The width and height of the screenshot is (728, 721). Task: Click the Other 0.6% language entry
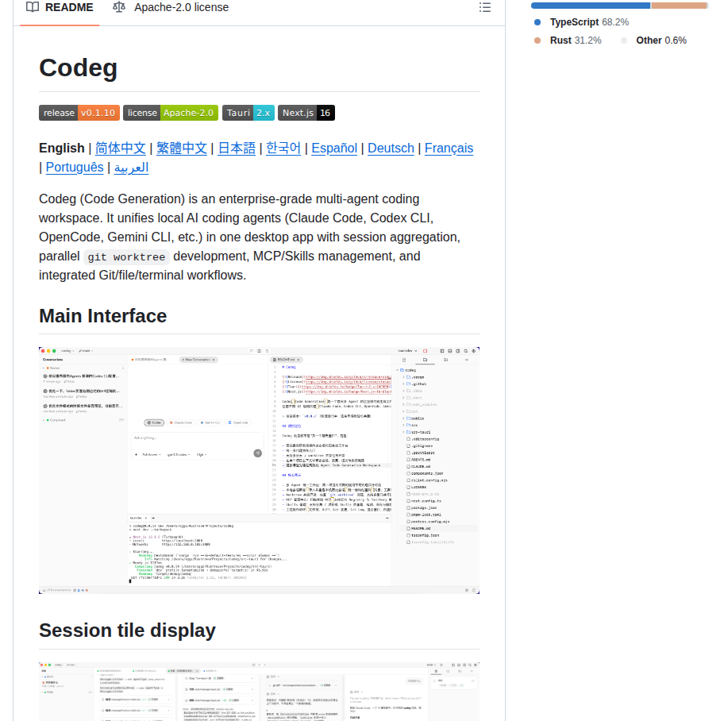(654, 40)
